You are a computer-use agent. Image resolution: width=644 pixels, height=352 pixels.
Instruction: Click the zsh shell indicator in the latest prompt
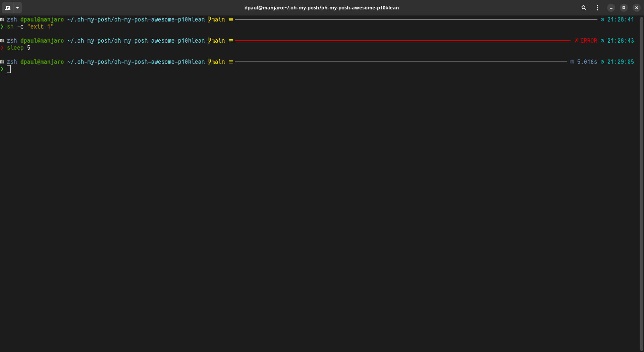12,62
